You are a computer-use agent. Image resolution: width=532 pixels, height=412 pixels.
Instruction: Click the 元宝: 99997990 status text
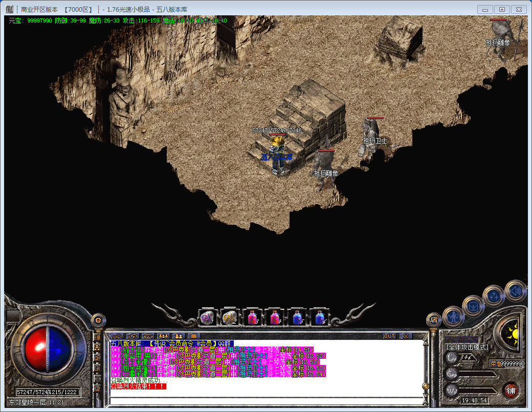click(30, 20)
